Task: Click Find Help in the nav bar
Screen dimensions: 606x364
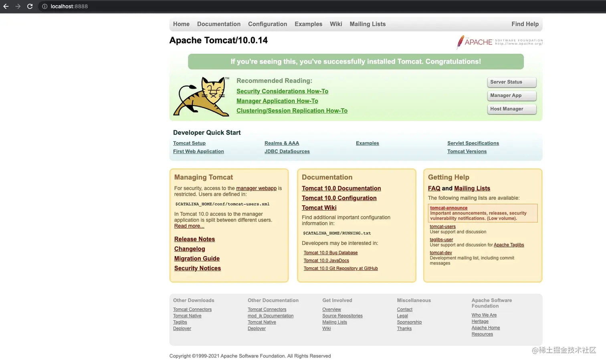Action: point(525,24)
